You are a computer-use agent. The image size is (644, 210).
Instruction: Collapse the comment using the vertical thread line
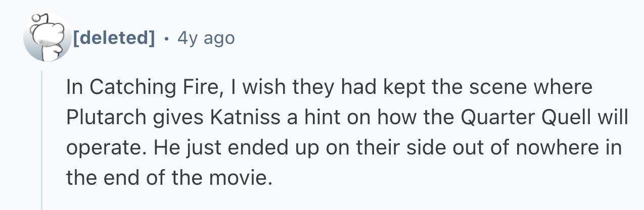(42, 141)
